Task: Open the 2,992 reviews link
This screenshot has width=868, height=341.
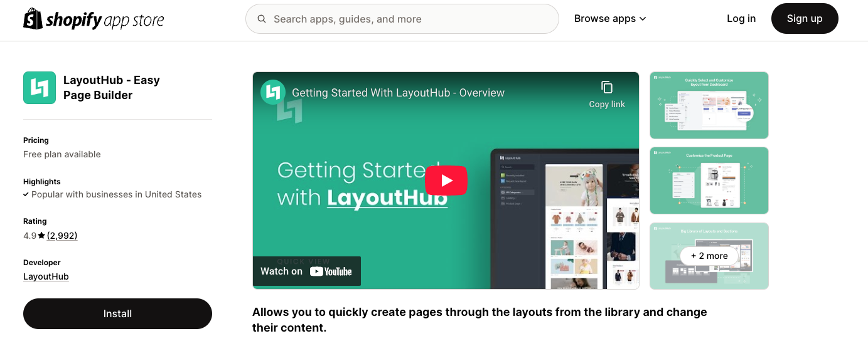Action: 62,236
